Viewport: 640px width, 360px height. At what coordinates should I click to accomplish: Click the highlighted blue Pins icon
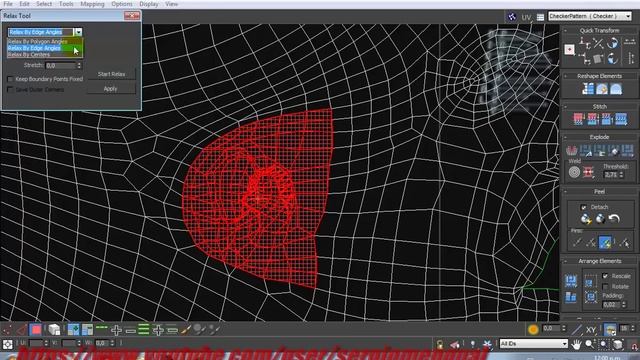tap(605, 242)
